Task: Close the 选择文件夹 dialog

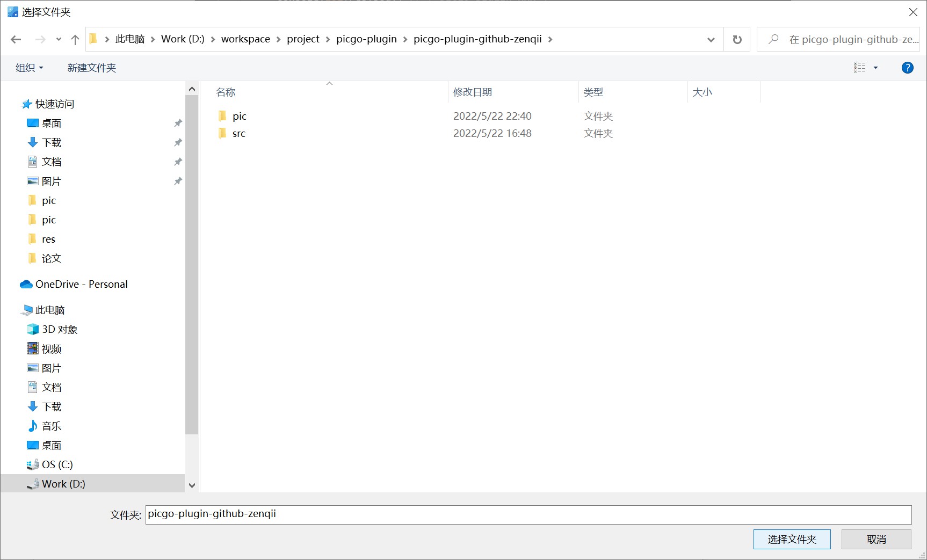Action: [912, 12]
